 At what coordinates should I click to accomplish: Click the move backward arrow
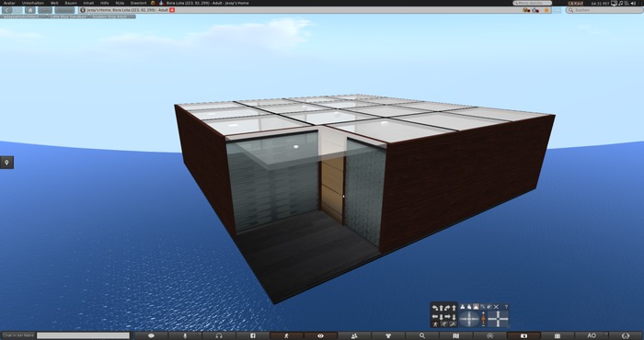pos(441,317)
